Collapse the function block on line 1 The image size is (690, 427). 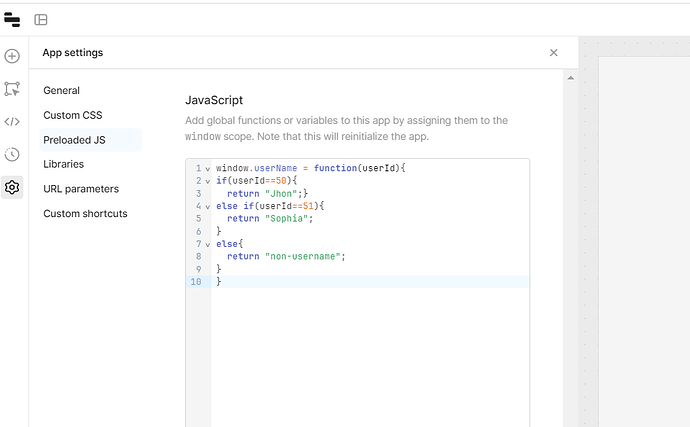207,169
